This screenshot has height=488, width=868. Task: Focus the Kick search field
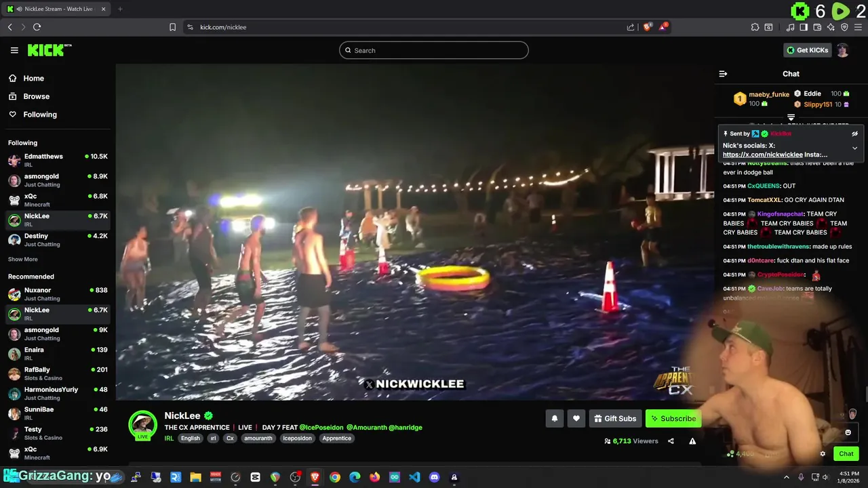434,50
